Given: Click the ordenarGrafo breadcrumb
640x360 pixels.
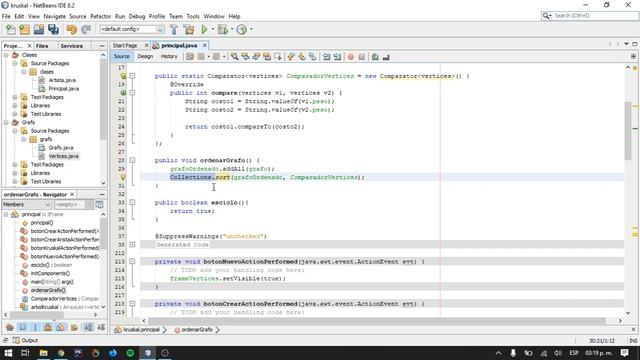Looking at the screenshot, I should click(197, 329).
